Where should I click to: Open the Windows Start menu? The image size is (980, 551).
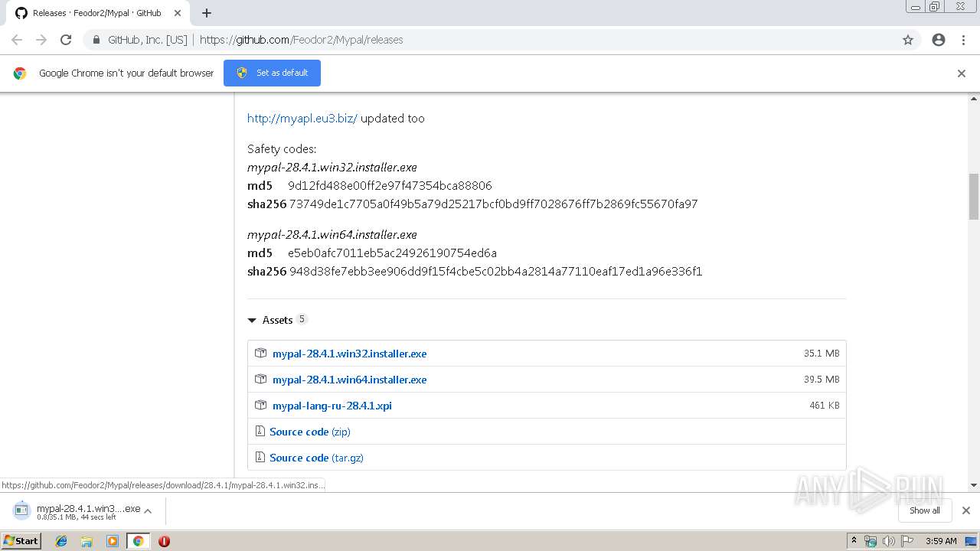[x=21, y=540]
